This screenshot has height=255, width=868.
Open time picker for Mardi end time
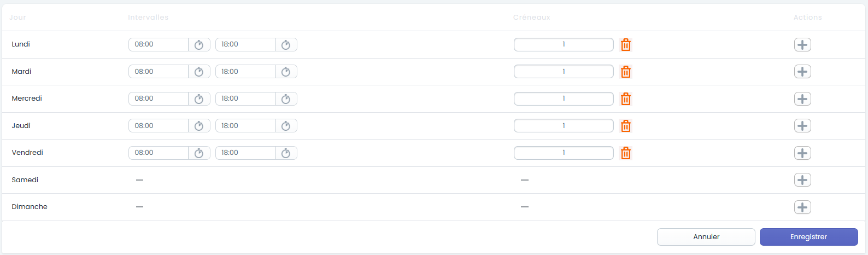point(286,72)
